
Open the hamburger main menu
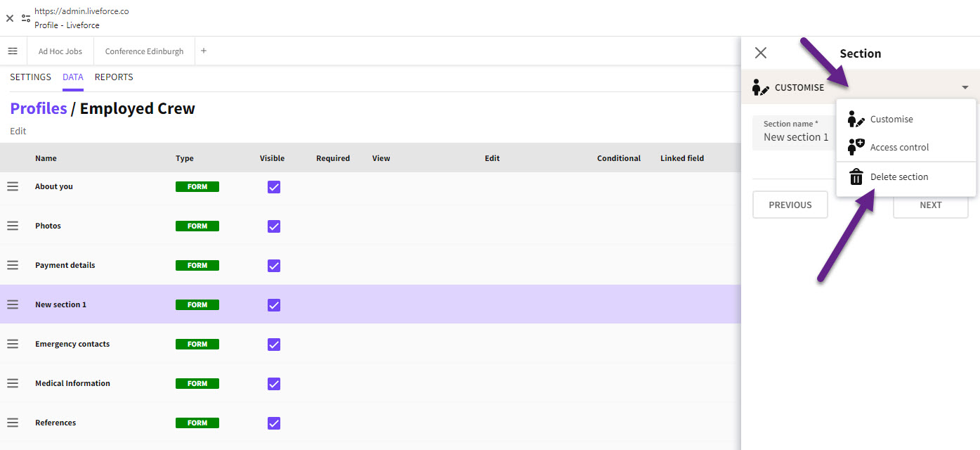pos(13,51)
